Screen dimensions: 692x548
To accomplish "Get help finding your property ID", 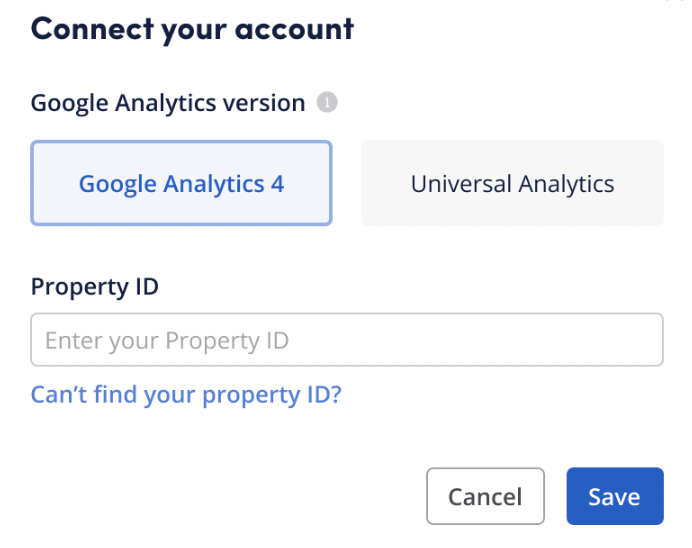I will [x=186, y=394].
